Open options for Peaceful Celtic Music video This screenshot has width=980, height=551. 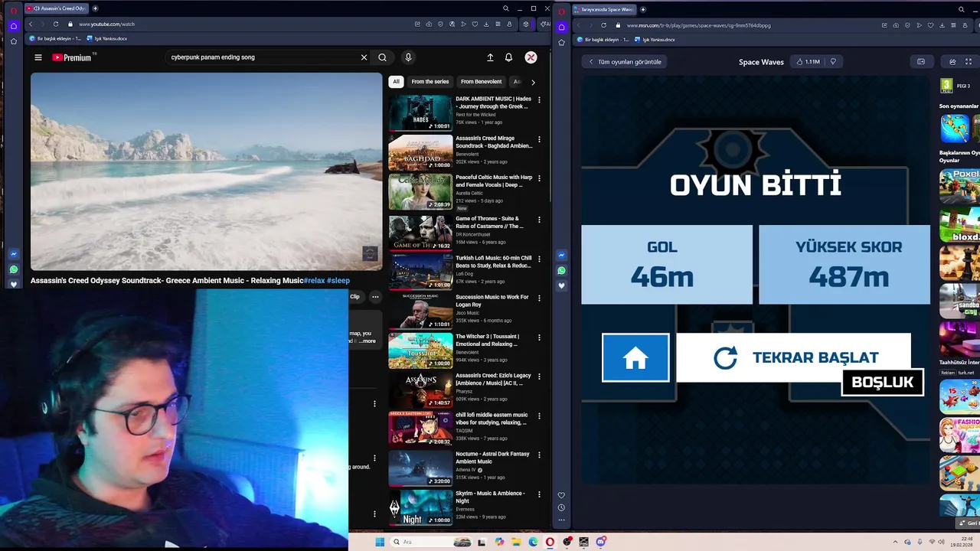(x=539, y=178)
